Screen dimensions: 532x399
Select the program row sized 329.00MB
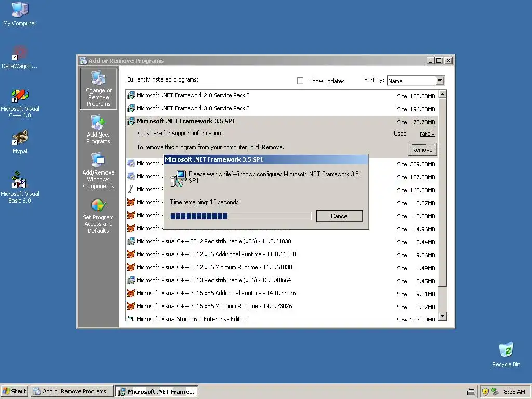point(282,164)
